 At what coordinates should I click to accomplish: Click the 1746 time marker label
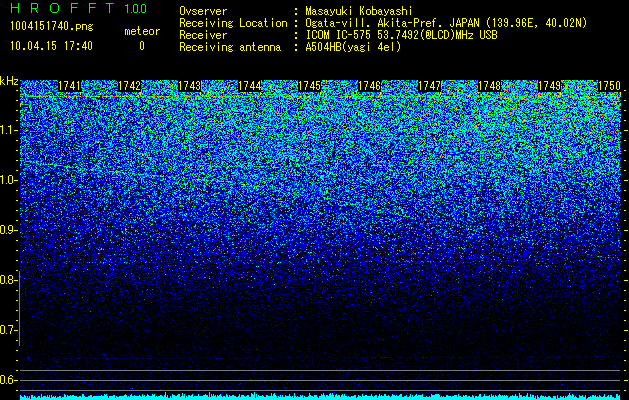pos(369,86)
